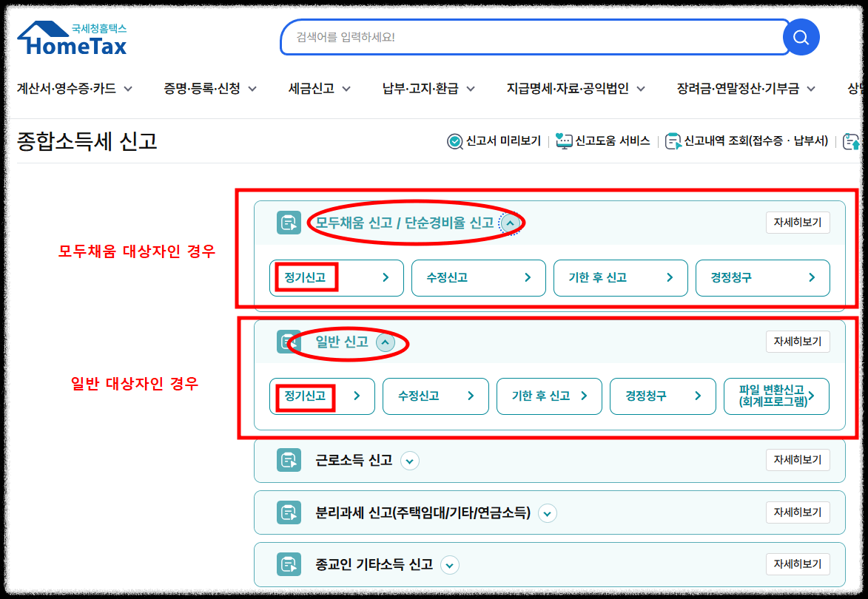
Task: Click 정기신고 under 일반 신고
Action: (323, 396)
